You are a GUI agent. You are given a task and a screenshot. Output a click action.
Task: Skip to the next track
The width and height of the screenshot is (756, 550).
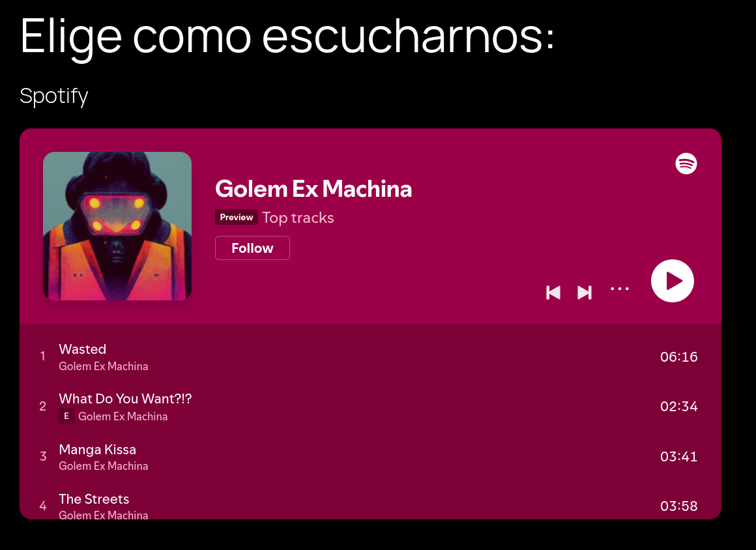click(x=585, y=293)
